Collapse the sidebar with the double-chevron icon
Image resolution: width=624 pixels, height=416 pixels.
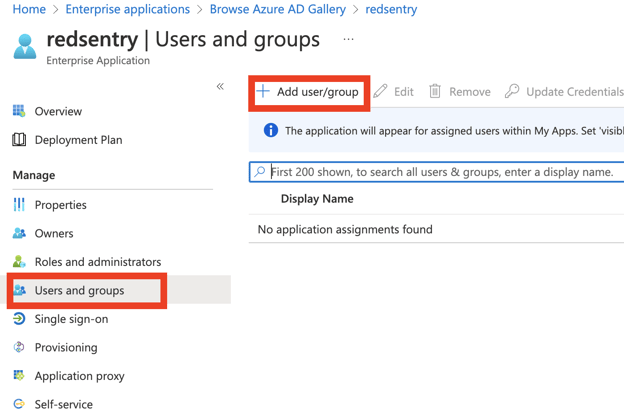click(x=220, y=86)
